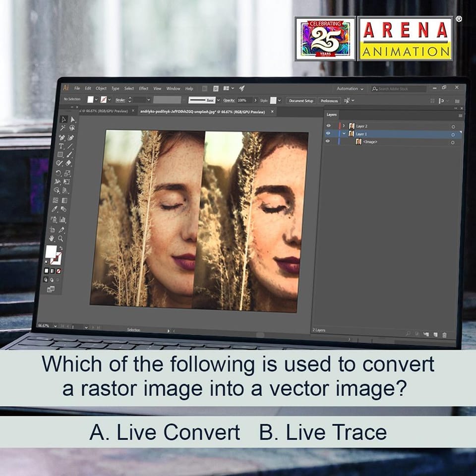Click the target circle for <Image>
Screen dimensions: 476x476
pyautogui.click(x=453, y=142)
